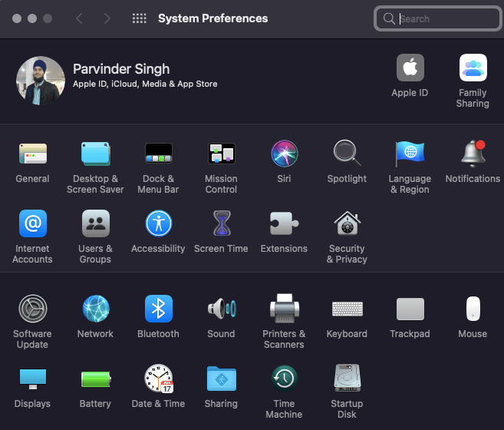The width and height of the screenshot is (504, 430).
Task: Click Parvinder Singh profile photo
Action: [x=41, y=81]
